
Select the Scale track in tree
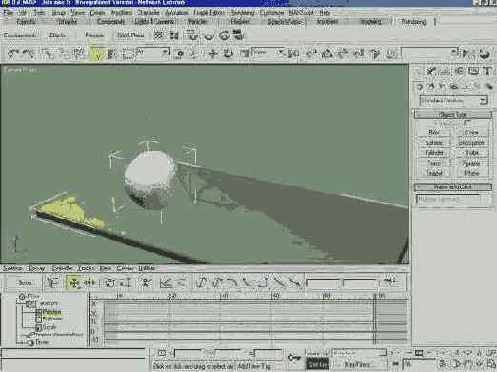(x=49, y=327)
